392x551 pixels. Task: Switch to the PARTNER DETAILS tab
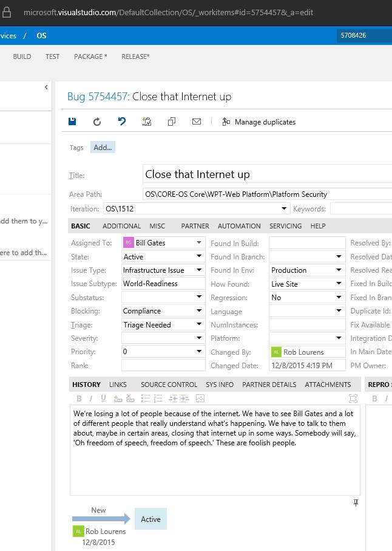click(269, 385)
